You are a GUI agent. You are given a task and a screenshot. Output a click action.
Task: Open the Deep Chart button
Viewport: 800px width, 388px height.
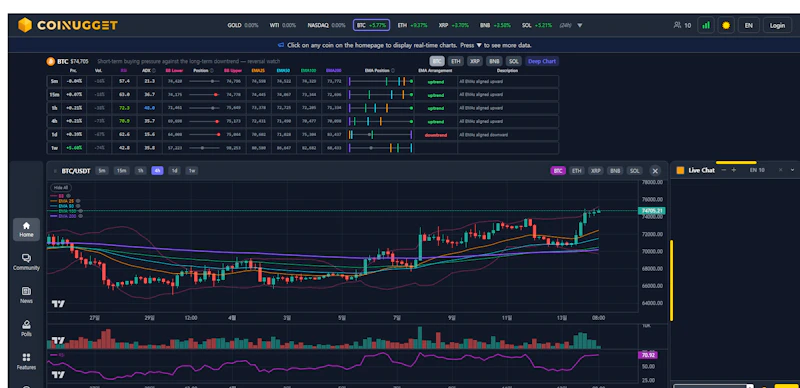point(542,61)
